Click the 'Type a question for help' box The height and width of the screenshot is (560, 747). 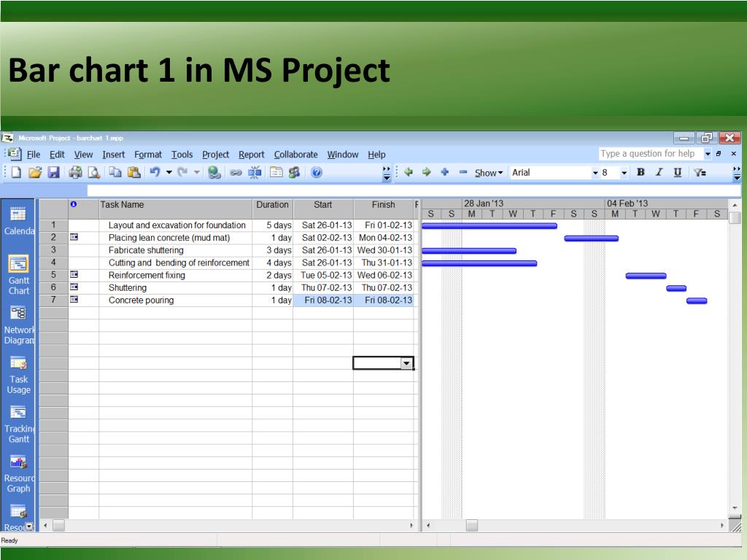(x=650, y=154)
